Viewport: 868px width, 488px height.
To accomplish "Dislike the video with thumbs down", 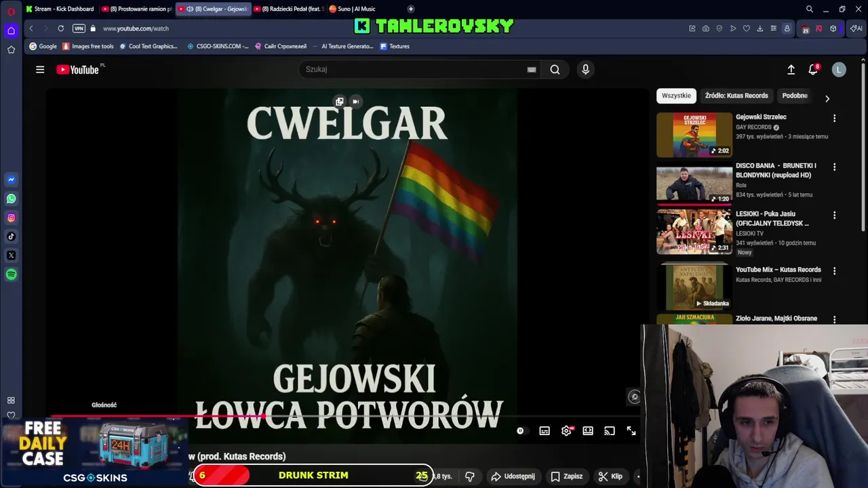I will 470,476.
